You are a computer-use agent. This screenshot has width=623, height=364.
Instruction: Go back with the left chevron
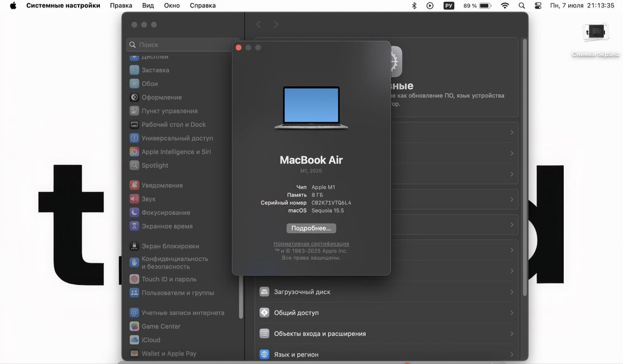tap(259, 25)
